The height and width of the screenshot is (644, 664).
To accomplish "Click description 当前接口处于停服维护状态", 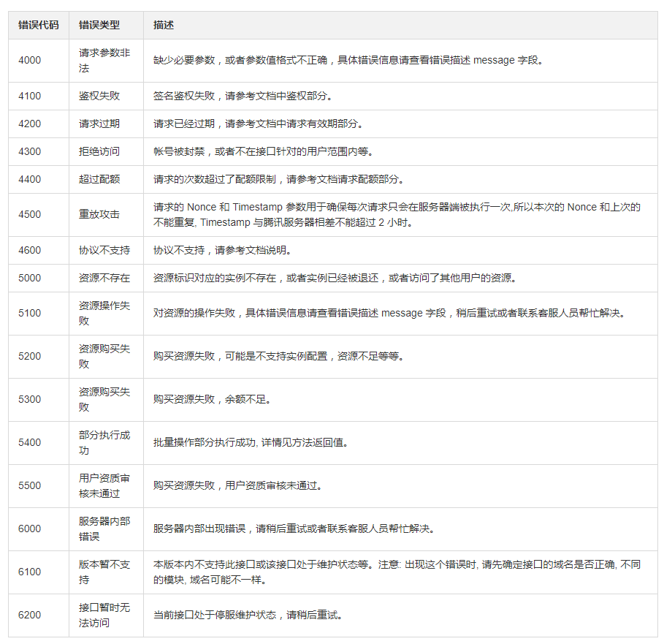I will click(248, 615).
